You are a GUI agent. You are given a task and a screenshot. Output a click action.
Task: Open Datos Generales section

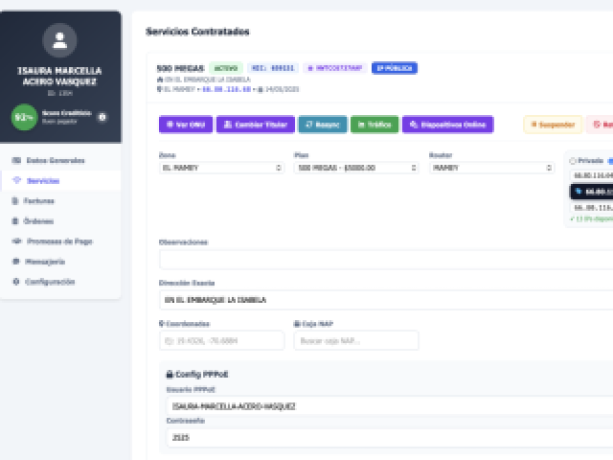pos(61,160)
